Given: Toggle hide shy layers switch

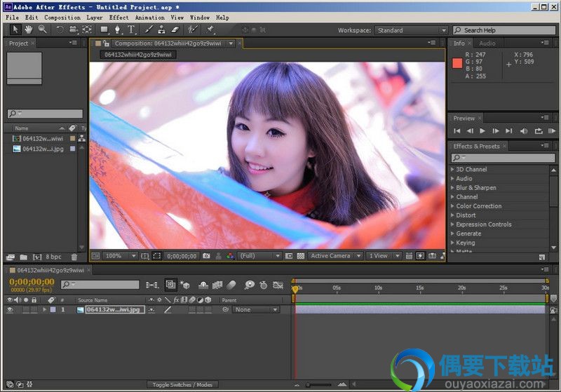Looking at the screenshot, I should click(x=203, y=285).
